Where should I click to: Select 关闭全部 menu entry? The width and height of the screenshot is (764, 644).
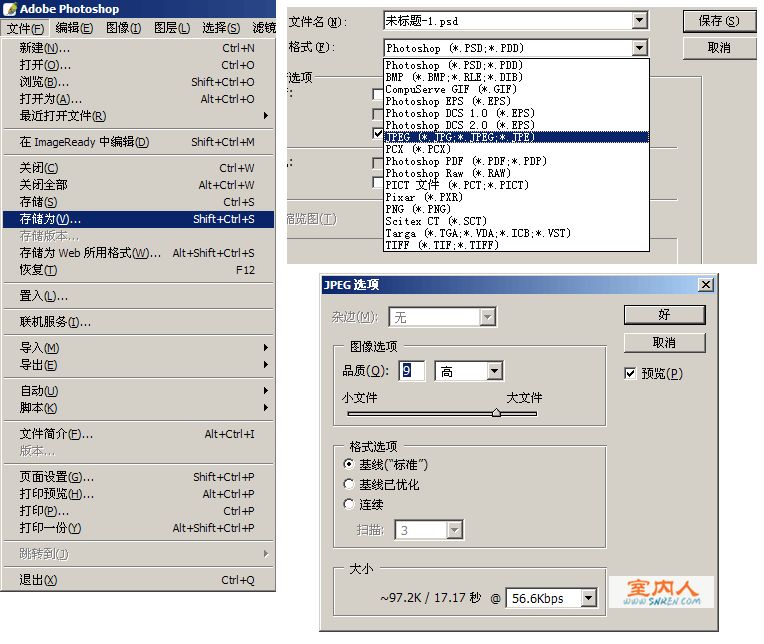[x=138, y=185]
